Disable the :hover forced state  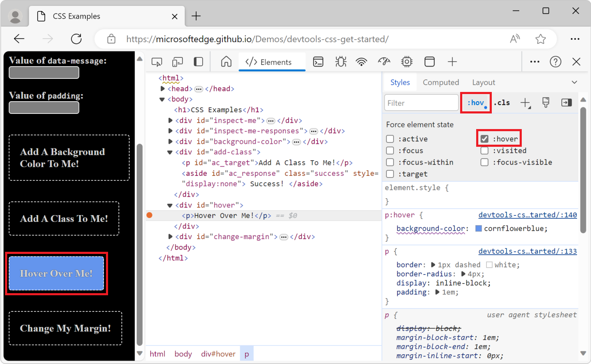[x=484, y=138]
